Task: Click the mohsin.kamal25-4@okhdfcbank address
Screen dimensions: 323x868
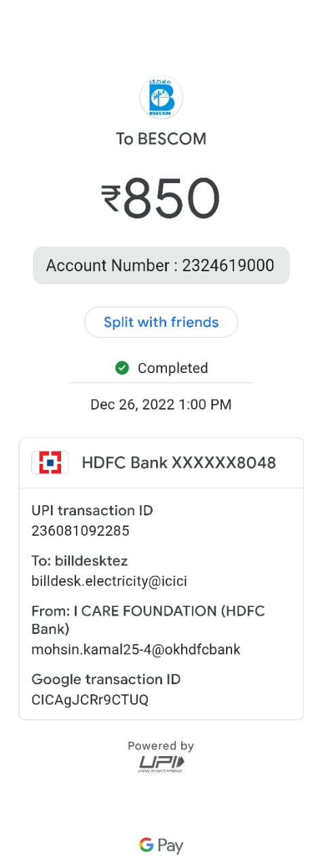Action: [x=136, y=650]
